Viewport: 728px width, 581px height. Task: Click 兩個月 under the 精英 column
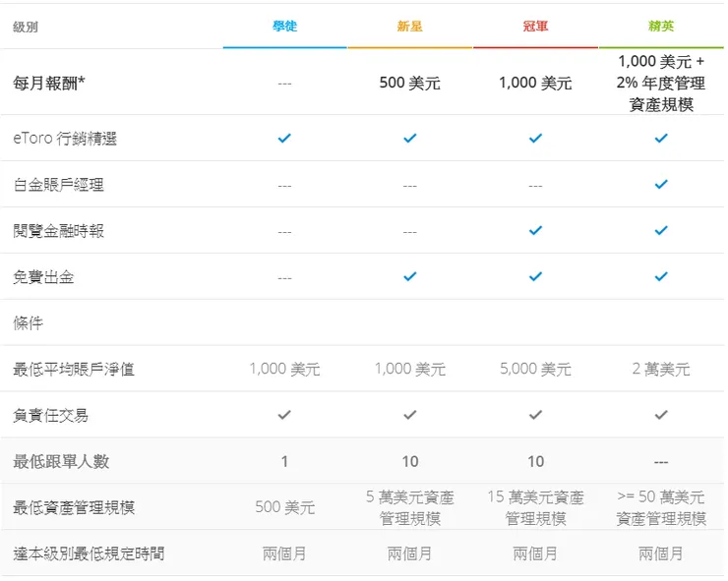[661, 553]
